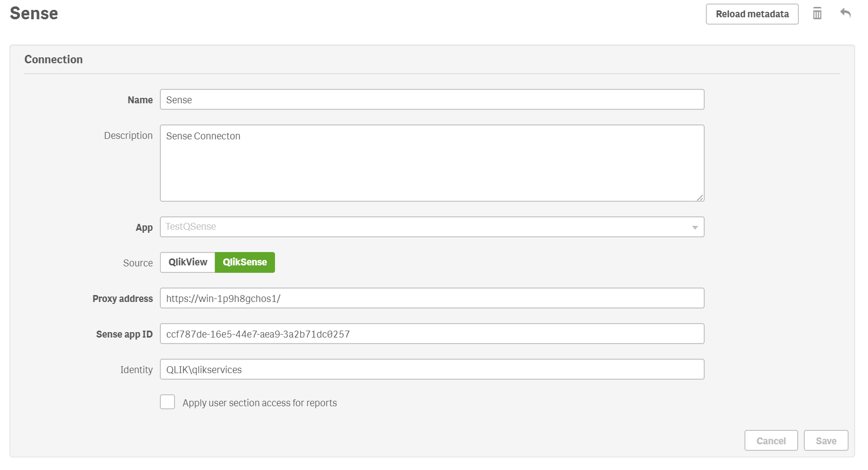Click the Identity input field

432,369
